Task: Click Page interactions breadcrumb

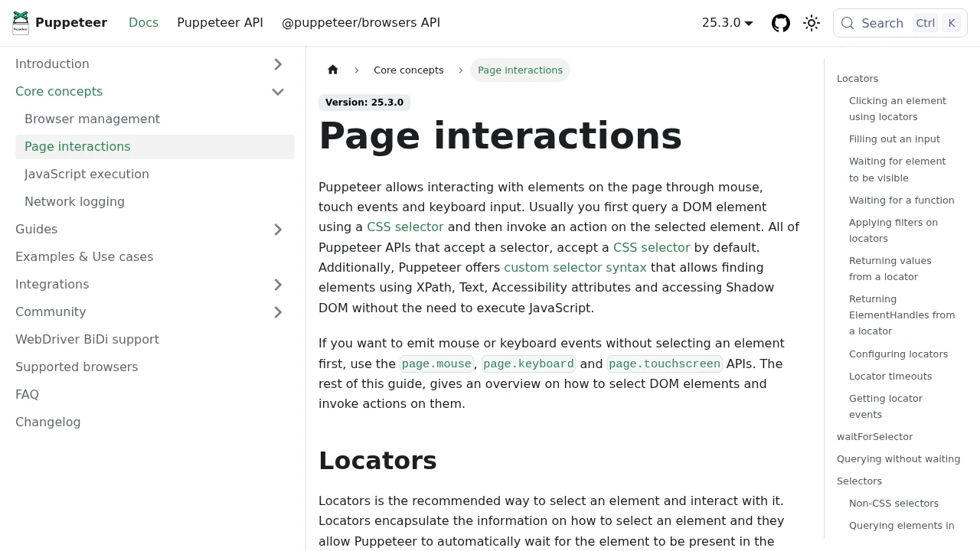Action: point(520,70)
